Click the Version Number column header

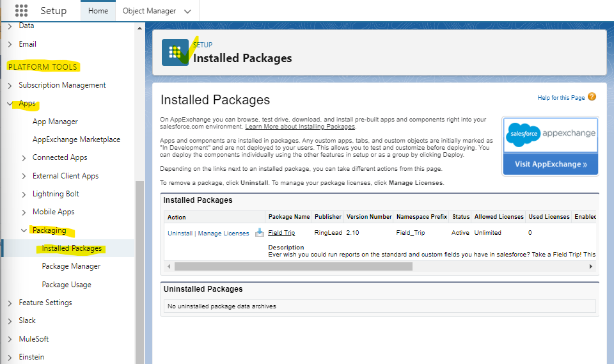[369, 217]
